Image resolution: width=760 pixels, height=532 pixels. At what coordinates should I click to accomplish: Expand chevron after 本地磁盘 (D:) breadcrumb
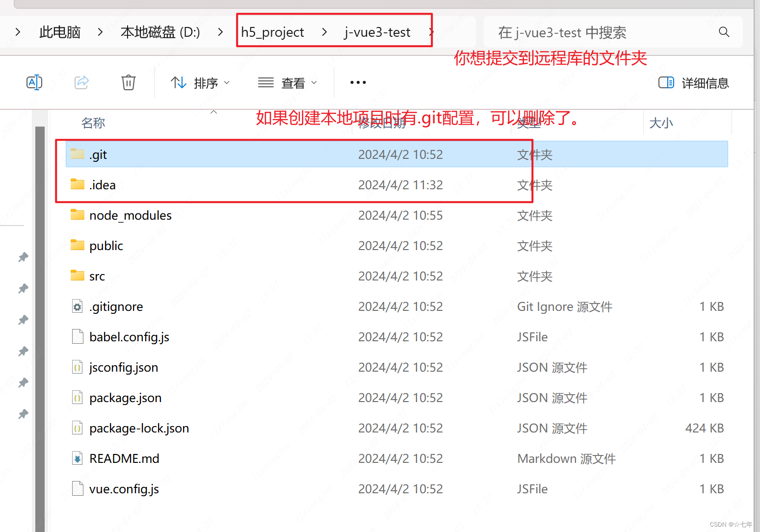[220, 32]
